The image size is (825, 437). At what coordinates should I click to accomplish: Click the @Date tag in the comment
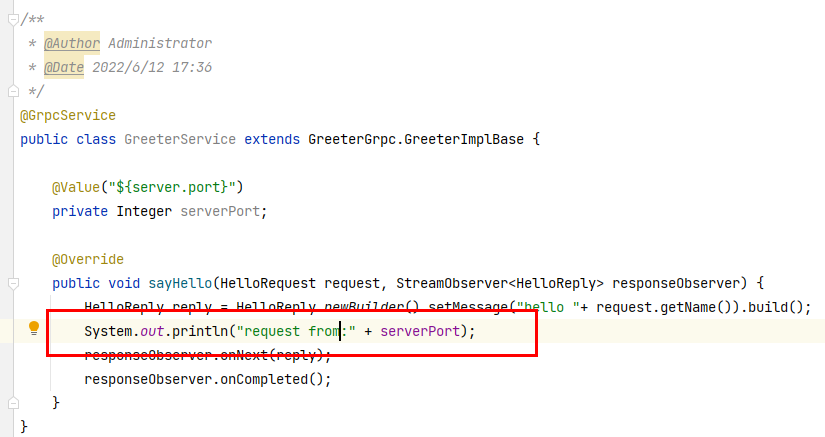[x=64, y=68]
